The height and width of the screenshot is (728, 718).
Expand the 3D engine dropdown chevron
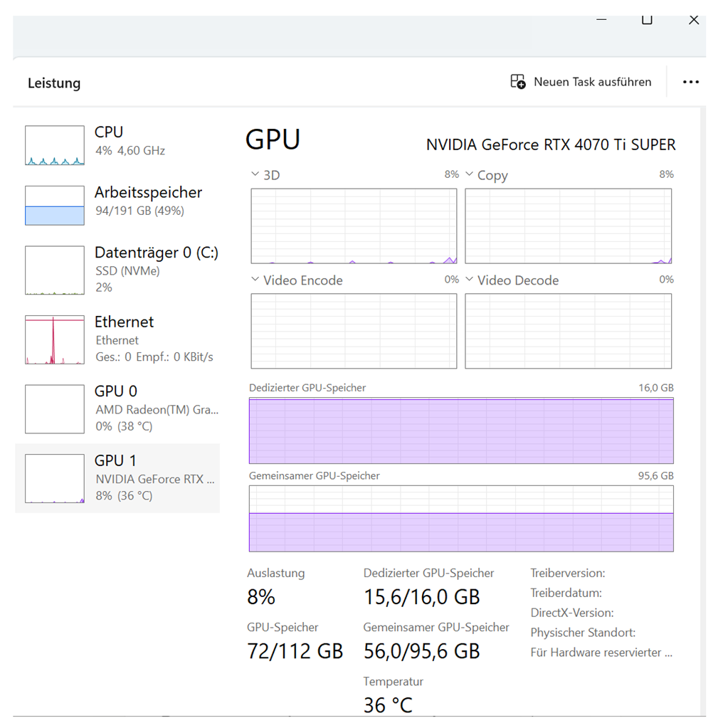pos(255,174)
